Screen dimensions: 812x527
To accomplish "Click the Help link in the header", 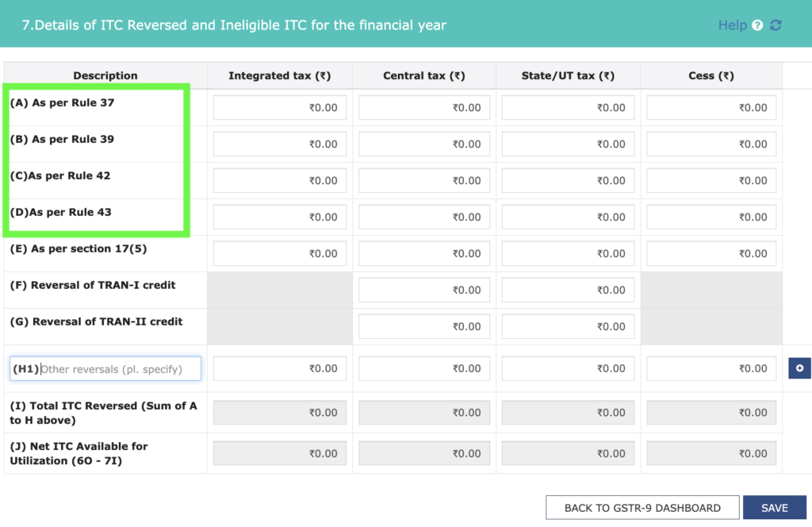I will pos(731,25).
